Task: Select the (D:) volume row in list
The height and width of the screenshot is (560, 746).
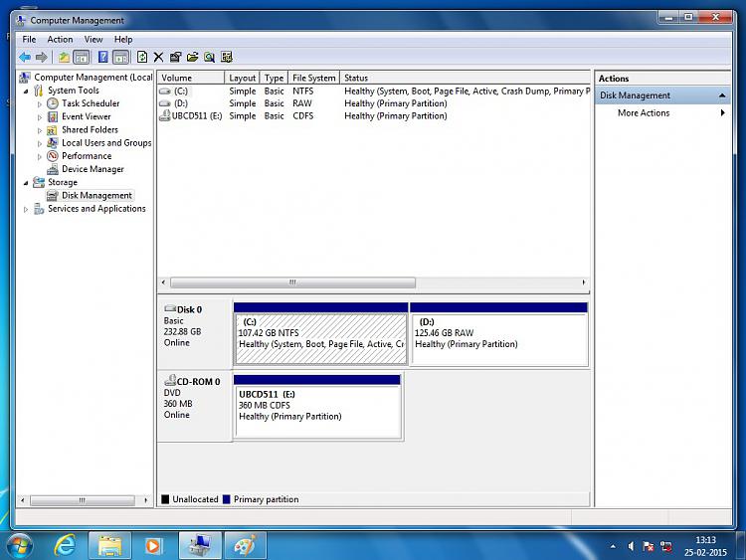Action: (374, 103)
